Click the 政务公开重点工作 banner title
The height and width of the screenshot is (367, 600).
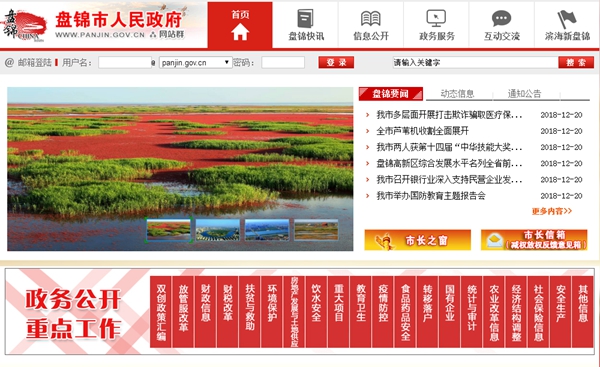73,315
